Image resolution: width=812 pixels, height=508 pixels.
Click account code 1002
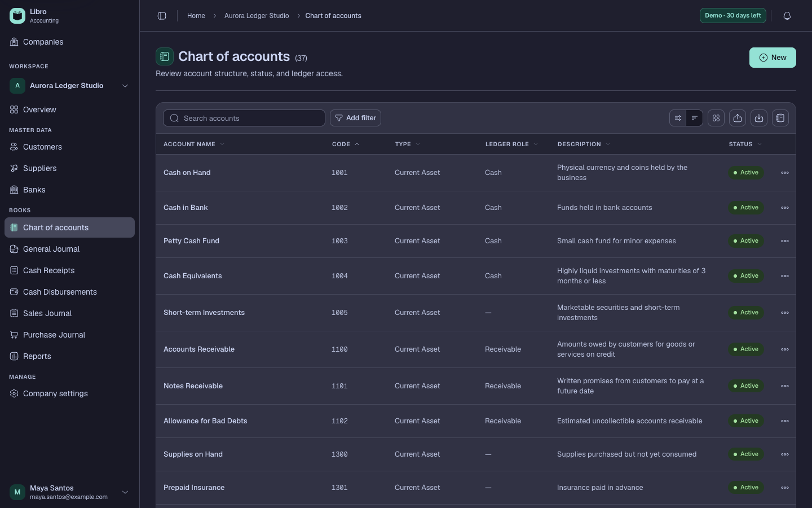(339, 208)
